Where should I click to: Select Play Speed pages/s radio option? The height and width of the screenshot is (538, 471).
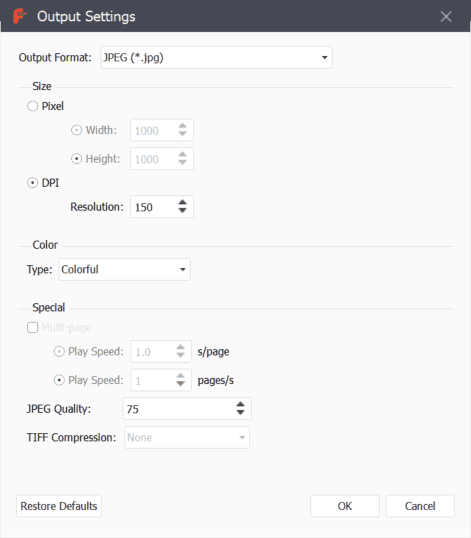pos(59,380)
